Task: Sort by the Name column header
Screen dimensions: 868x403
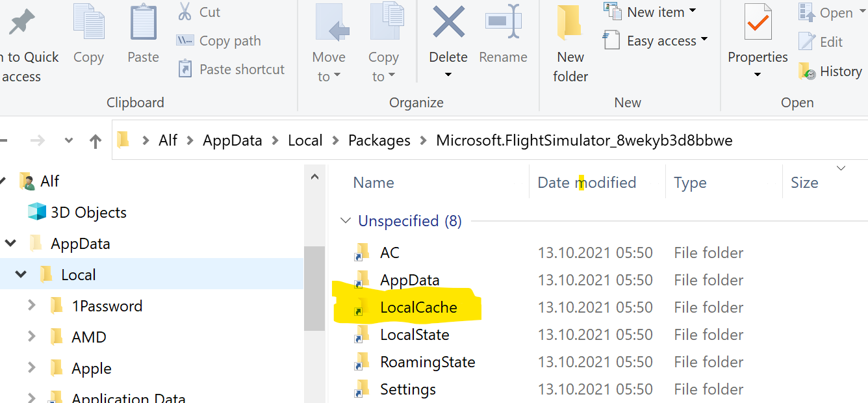Action: 374,183
